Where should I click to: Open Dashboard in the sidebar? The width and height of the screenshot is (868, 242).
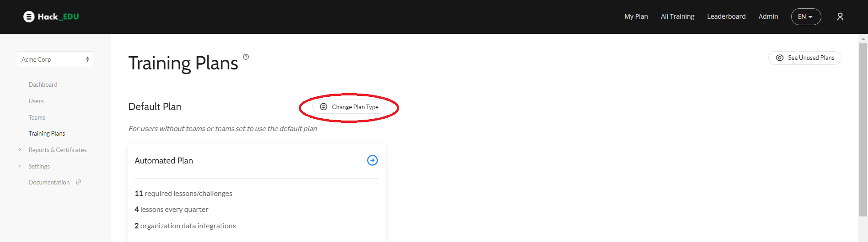tap(43, 84)
